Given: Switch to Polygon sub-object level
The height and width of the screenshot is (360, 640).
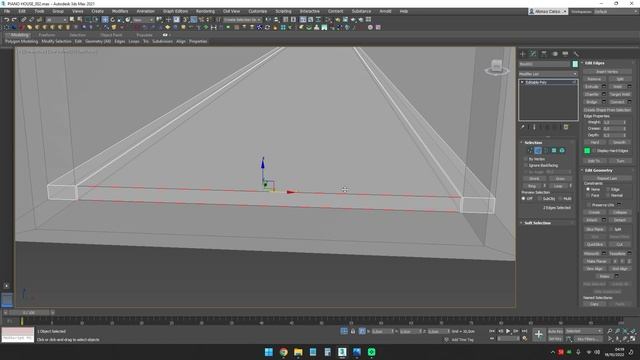Looking at the screenshot, I should coord(554,151).
